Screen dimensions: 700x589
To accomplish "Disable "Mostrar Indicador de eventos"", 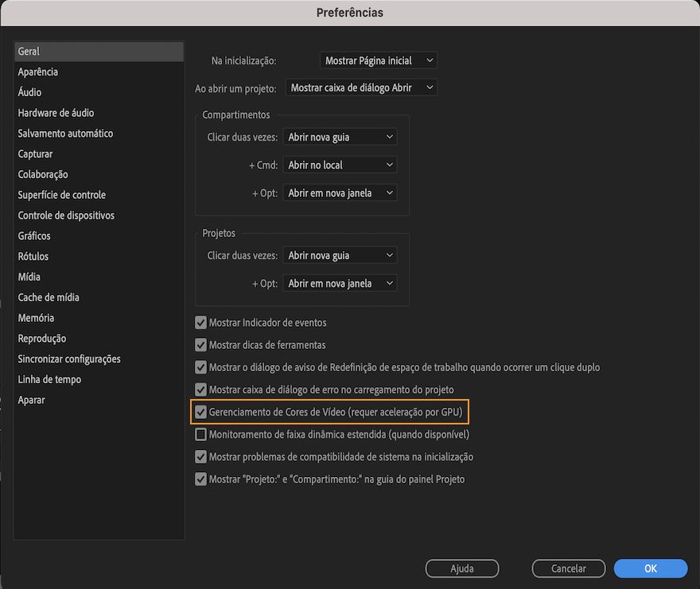I will [x=200, y=323].
